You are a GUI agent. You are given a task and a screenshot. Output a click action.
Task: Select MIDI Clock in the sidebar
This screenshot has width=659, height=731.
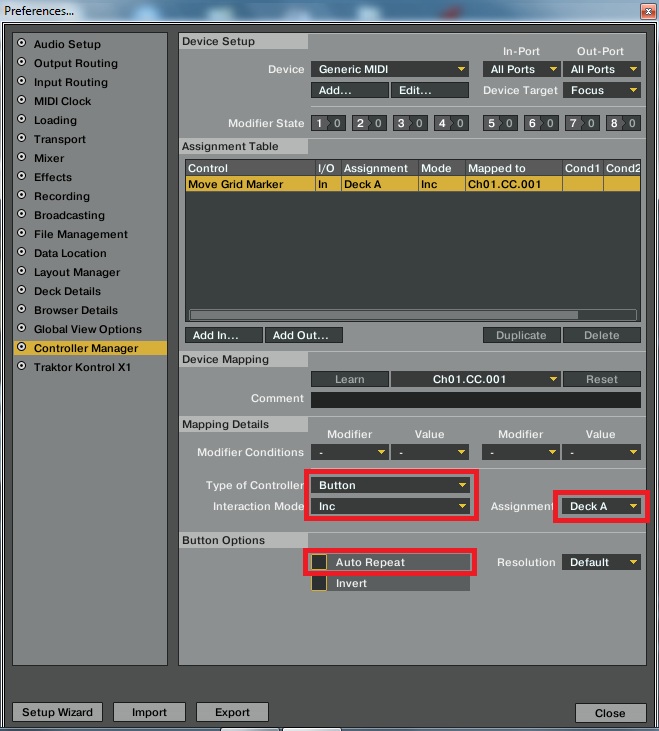[x=62, y=101]
